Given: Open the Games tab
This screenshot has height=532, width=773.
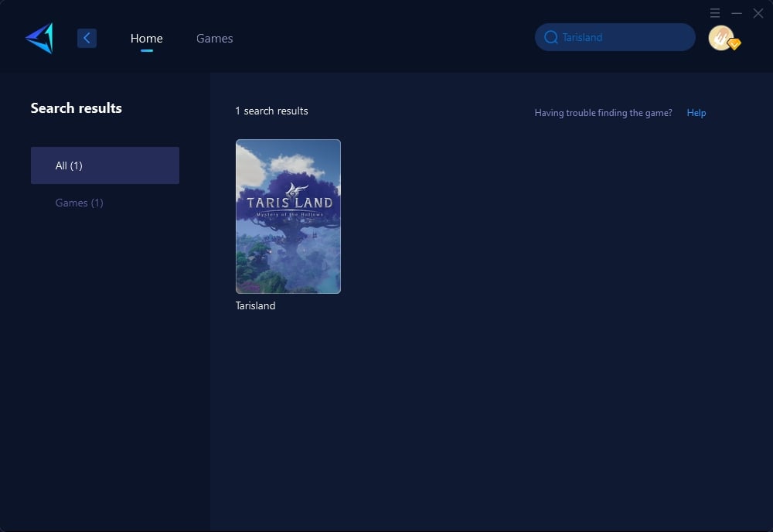Looking at the screenshot, I should [214, 39].
